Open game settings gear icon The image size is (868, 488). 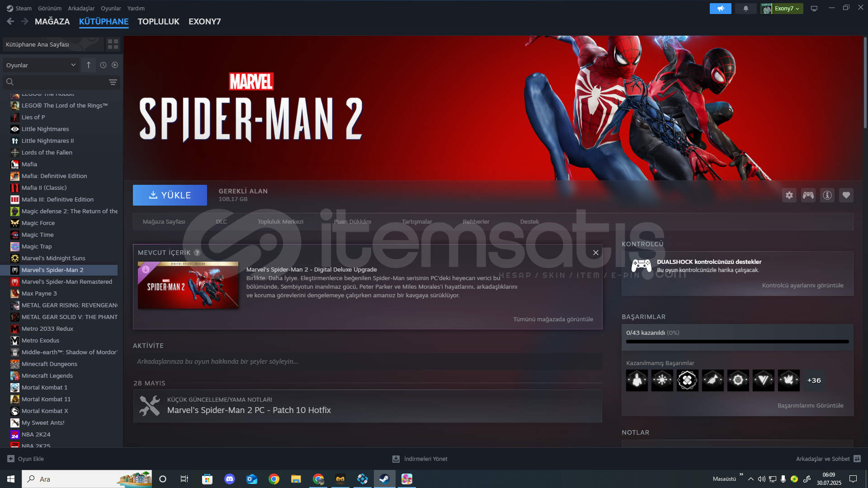click(789, 195)
